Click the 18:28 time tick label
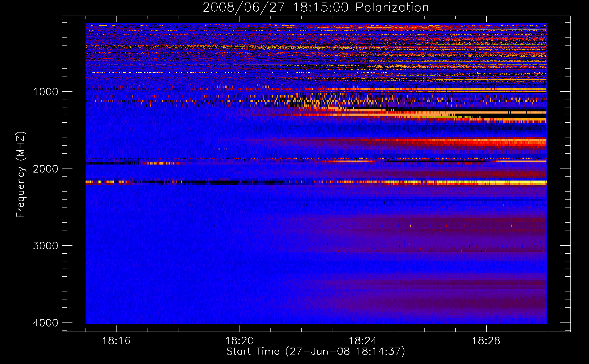589x364 pixels. tap(486, 341)
